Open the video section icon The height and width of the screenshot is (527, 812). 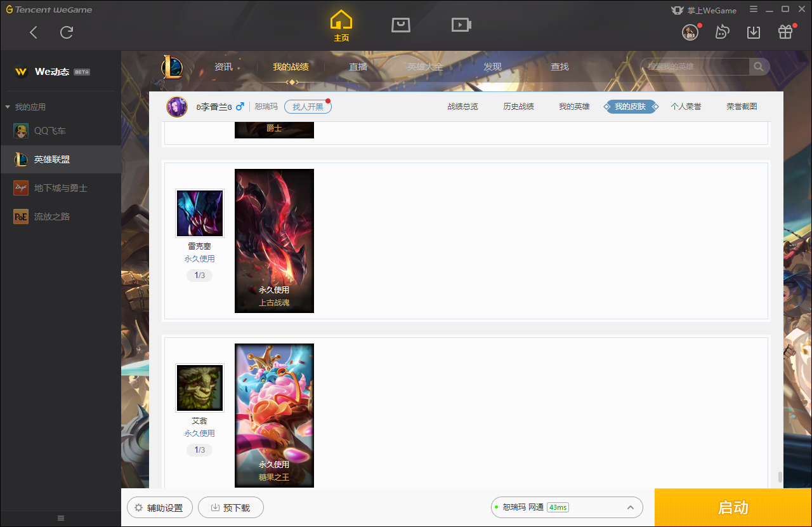(x=461, y=25)
